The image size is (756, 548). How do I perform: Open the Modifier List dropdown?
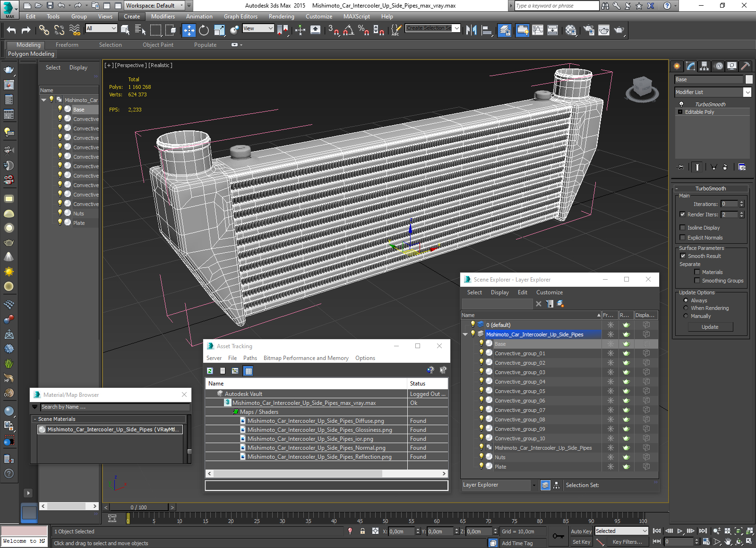pos(747,92)
